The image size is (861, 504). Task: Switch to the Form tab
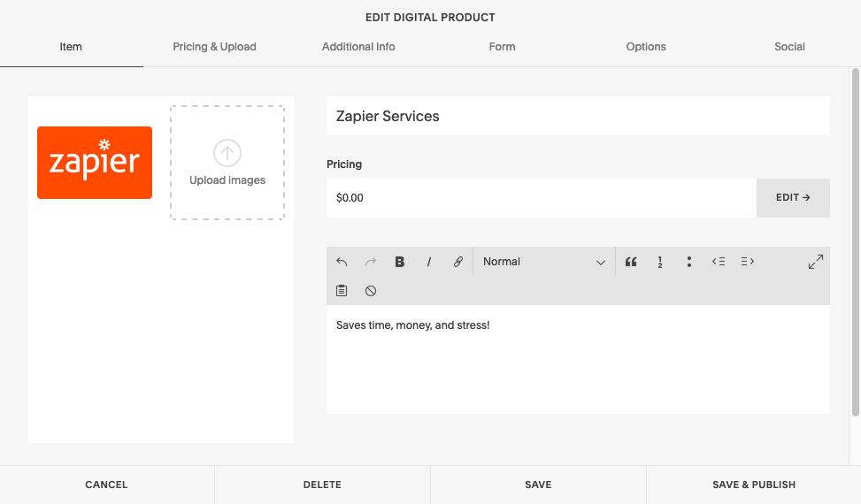[503, 47]
